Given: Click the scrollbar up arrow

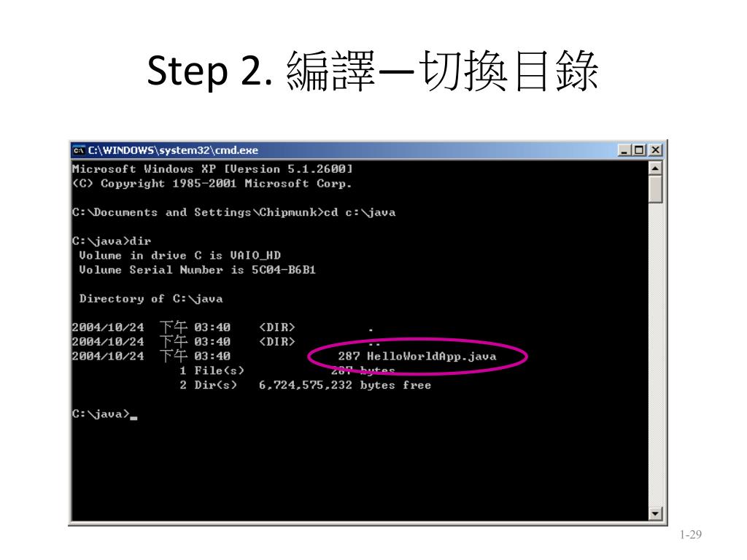Looking at the screenshot, I should (x=656, y=168).
